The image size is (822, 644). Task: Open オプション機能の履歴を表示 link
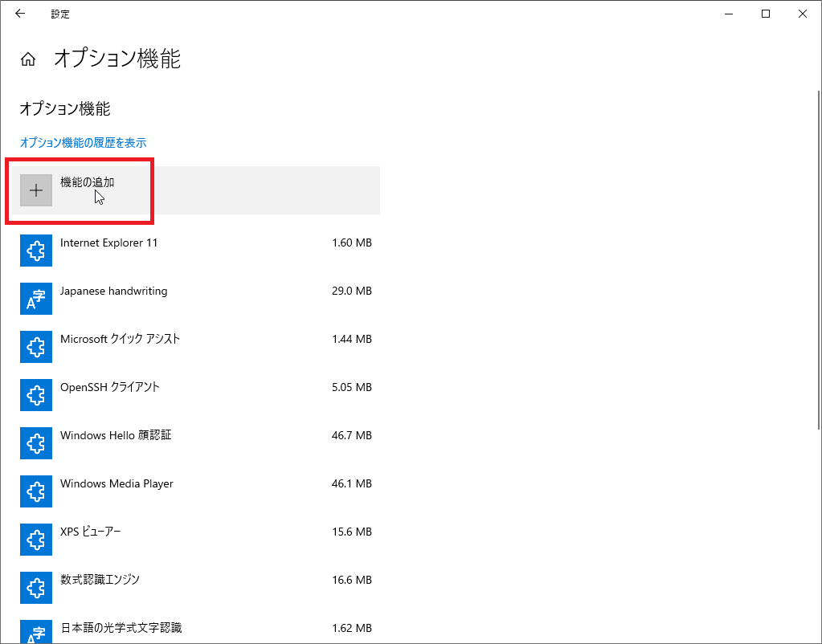(83, 143)
